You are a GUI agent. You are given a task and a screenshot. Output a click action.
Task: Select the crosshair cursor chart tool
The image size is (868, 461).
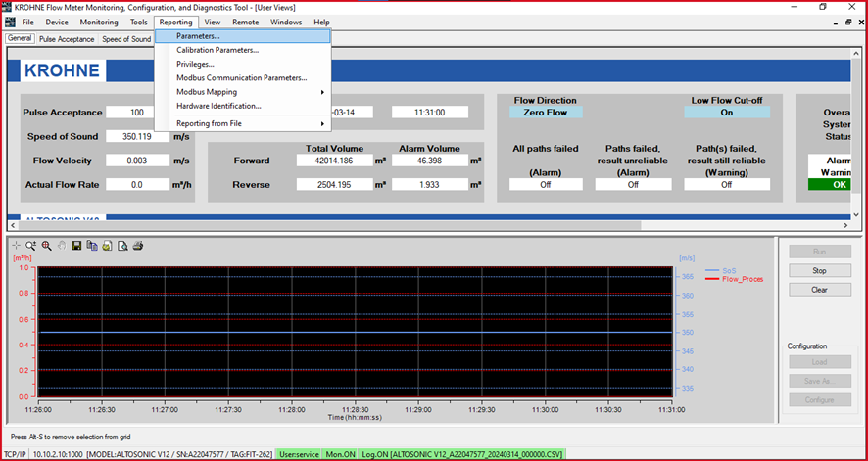pos(16,246)
